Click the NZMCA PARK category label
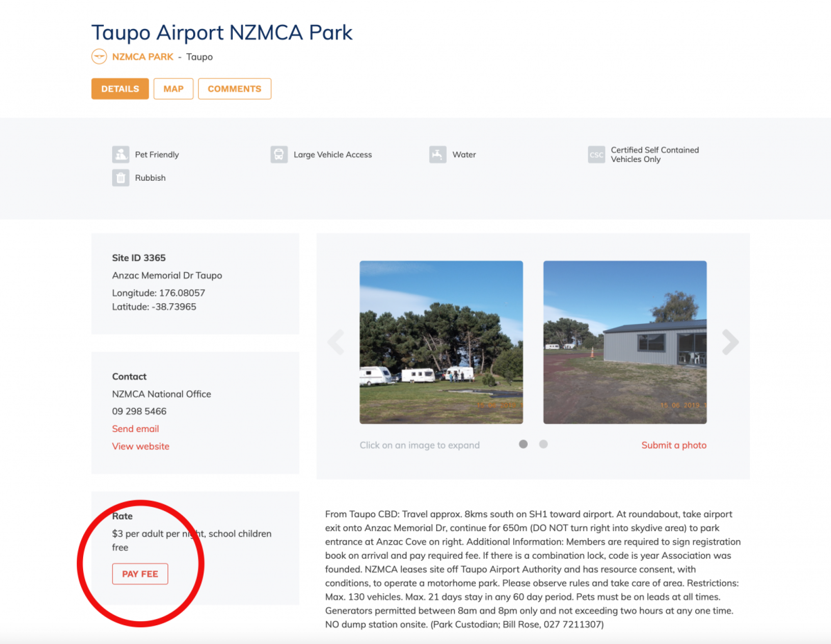 pos(142,57)
